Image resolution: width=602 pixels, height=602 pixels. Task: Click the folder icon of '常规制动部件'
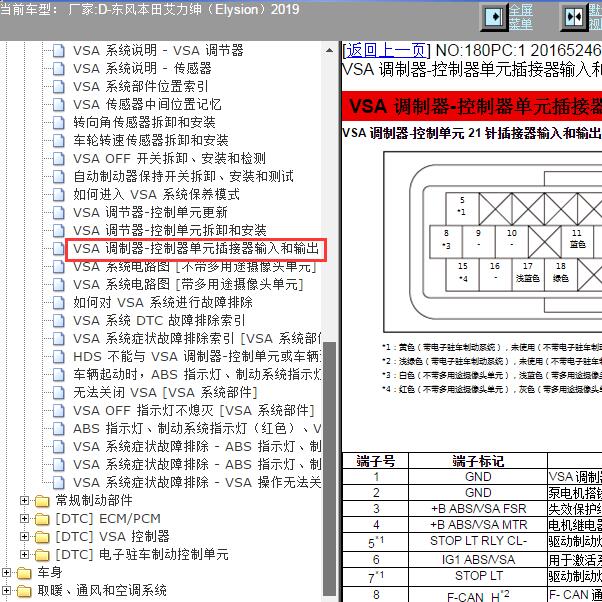click(x=42, y=501)
